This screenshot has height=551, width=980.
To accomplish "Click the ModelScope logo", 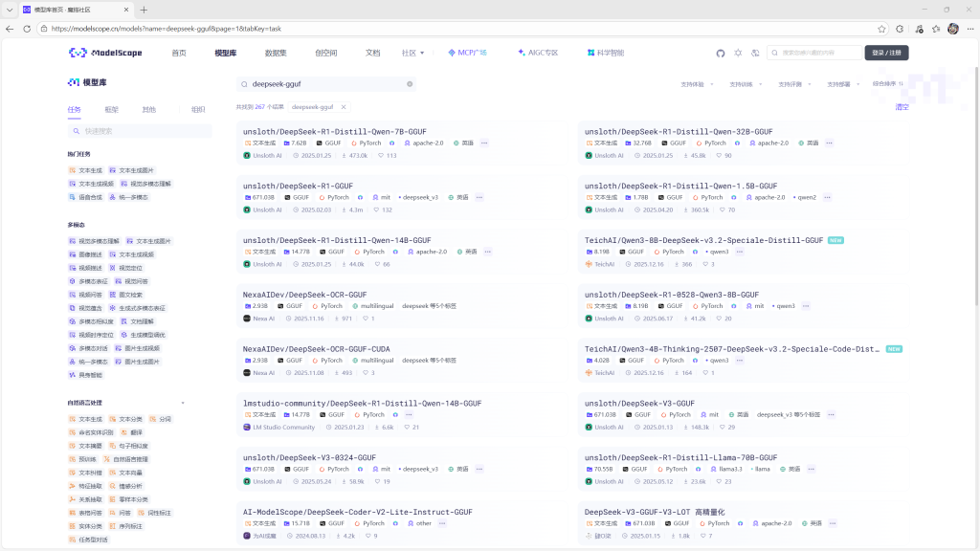I will (x=105, y=53).
